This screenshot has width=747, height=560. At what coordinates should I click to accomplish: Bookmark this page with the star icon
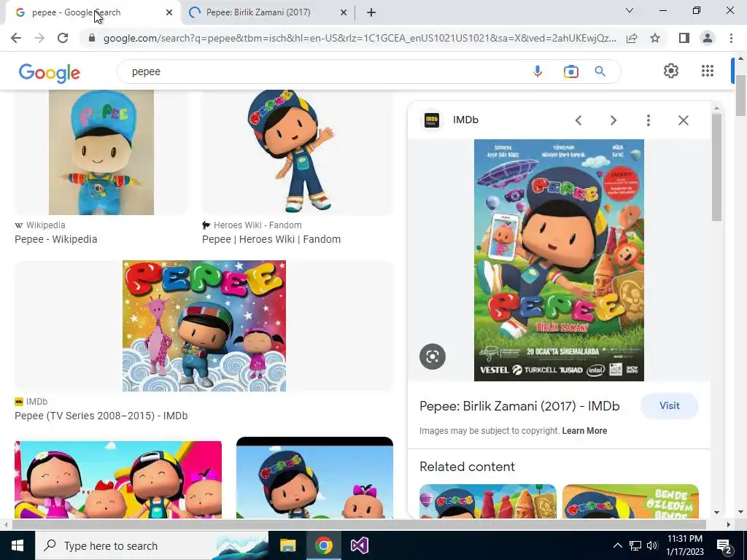(x=655, y=38)
